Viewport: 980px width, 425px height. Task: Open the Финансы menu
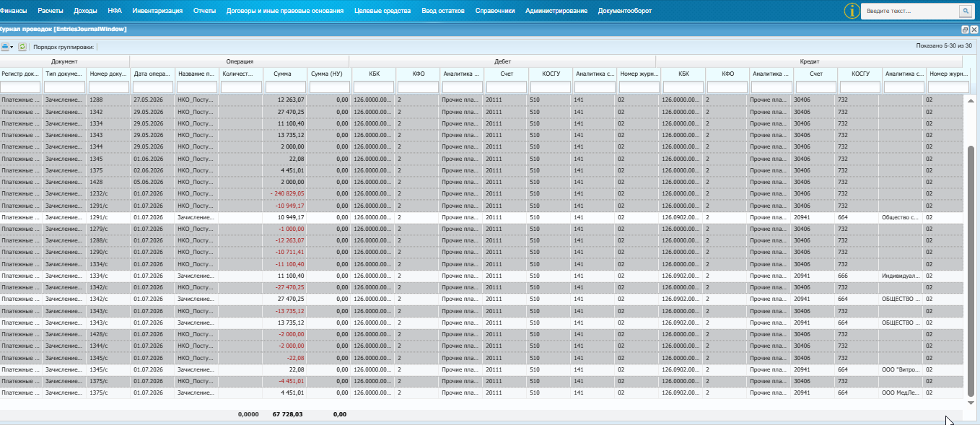[x=14, y=11]
